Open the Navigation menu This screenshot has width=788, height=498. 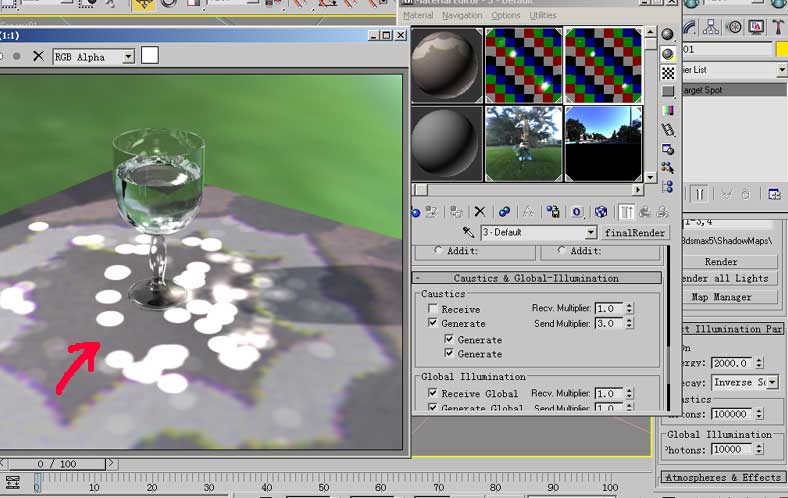coord(462,16)
